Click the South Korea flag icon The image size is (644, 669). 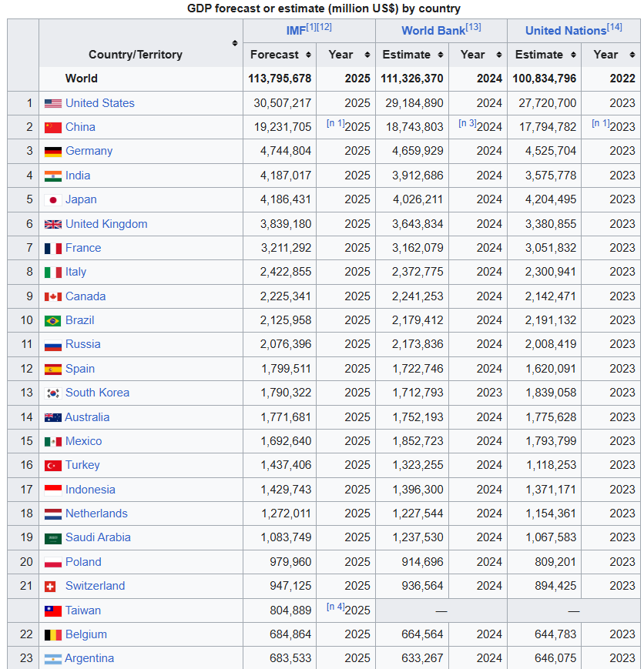pyautogui.click(x=53, y=393)
